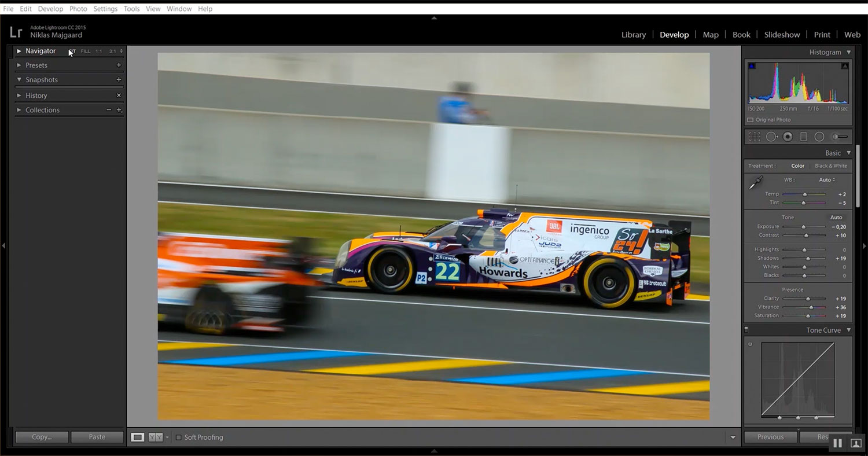Expand the Navigator panel
This screenshot has width=868, height=456.
pos(19,51)
